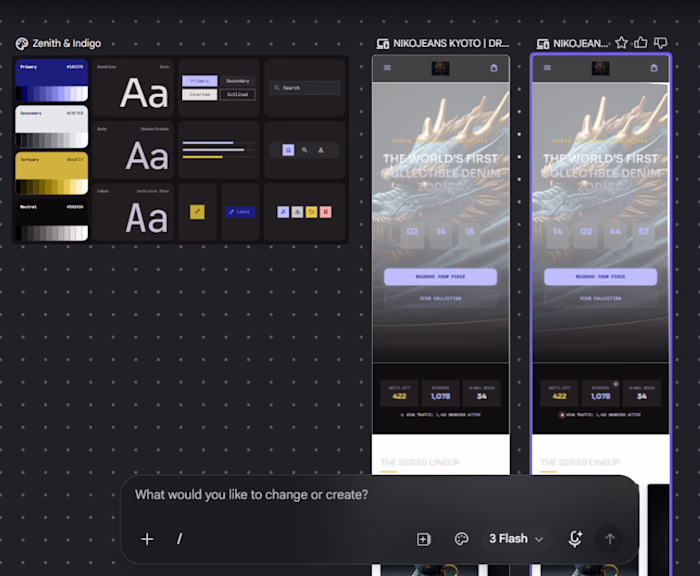Click the Body typography card
This screenshot has height=576, width=700.
click(133, 150)
